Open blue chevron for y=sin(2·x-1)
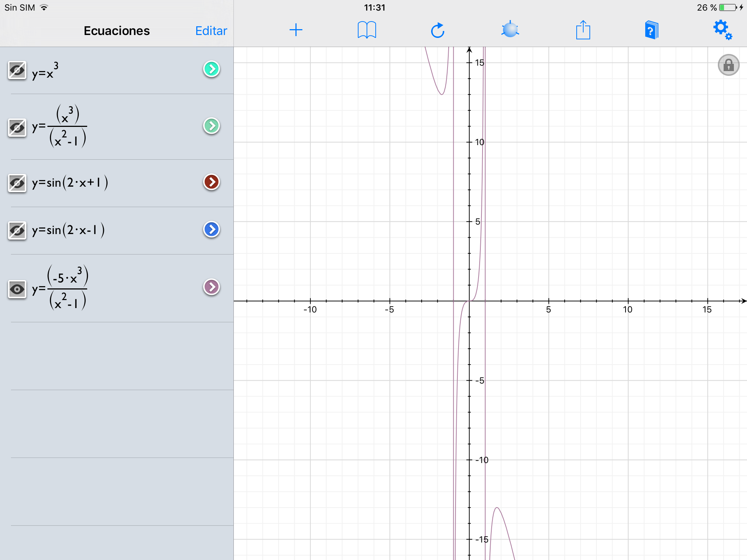The image size is (747, 560). pos(211,229)
